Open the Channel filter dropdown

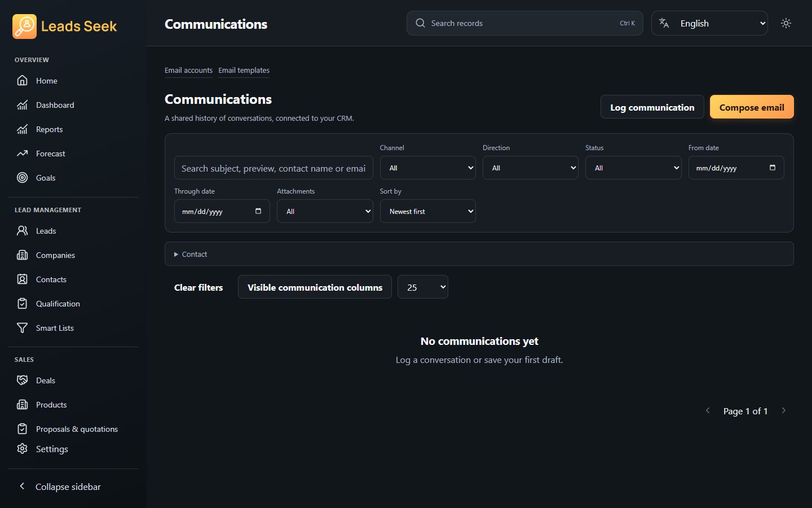tap(428, 168)
